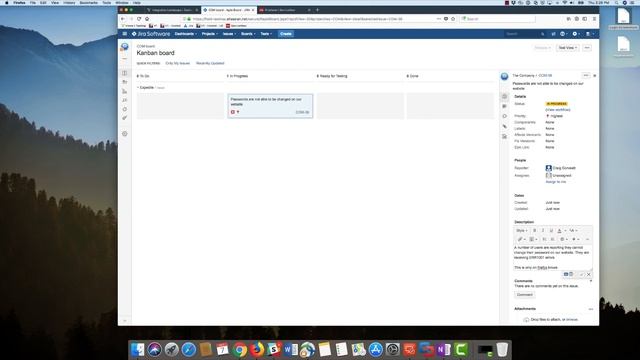Apply underline in the description editor
Screen dimensions: 640x360
click(x=551, y=231)
